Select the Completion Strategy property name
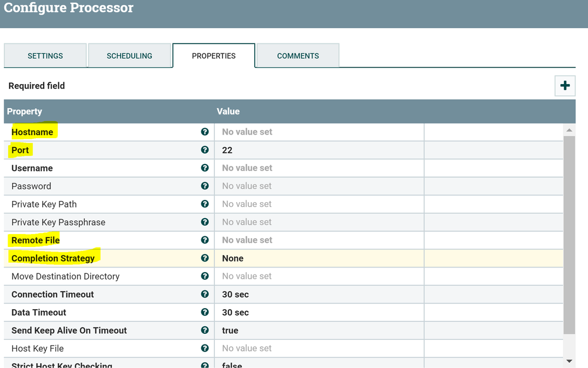 tap(53, 258)
